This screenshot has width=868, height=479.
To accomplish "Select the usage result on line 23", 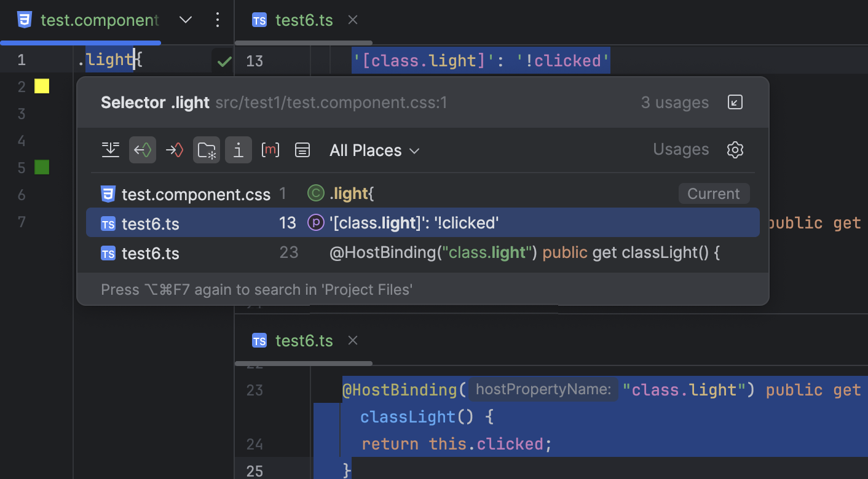I will (430, 253).
